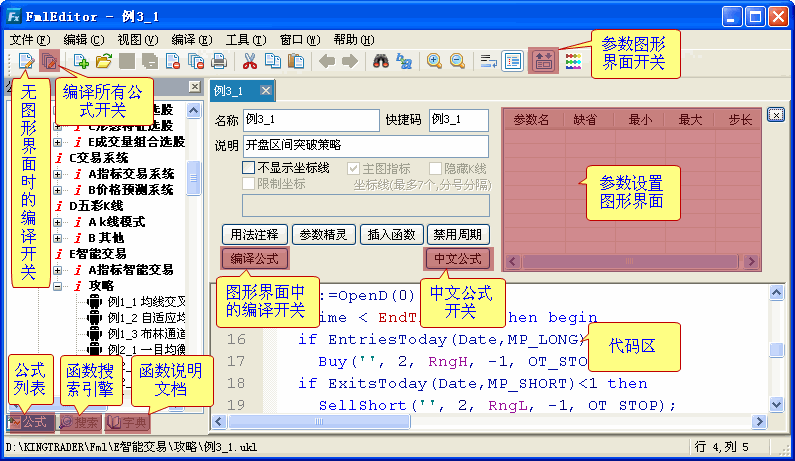Click the new file plus icon
This screenshot has height=461, width=795.
coord(82,61)
